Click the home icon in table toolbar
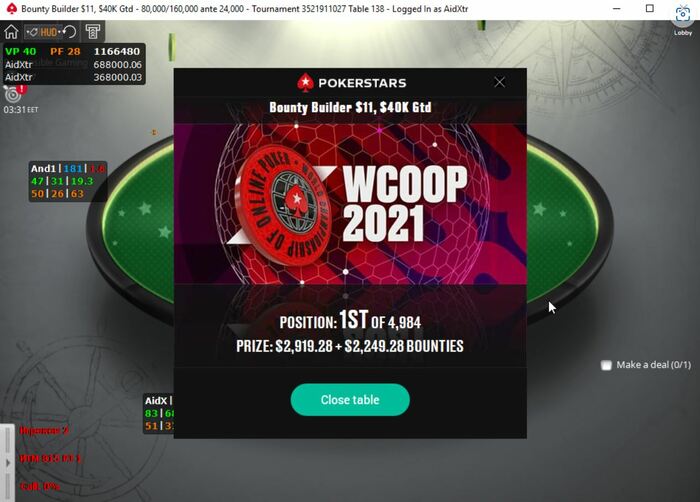The width and height of the screenshot is (700, 502). click(x=11, y=32)
